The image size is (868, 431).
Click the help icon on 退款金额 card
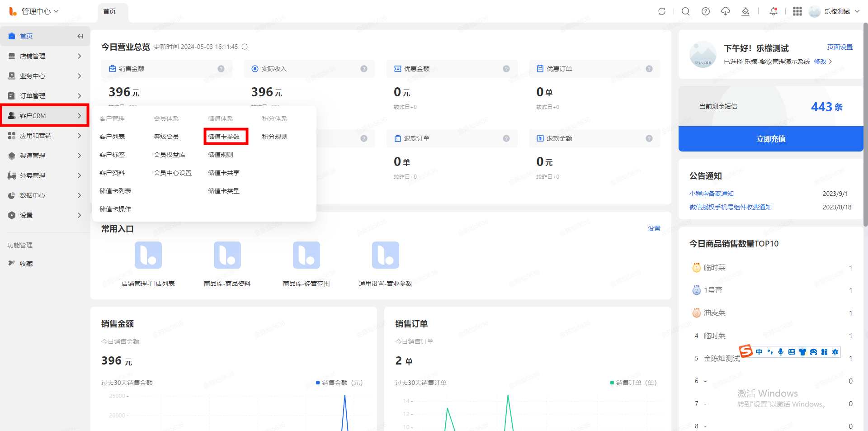tap(649, 138)
